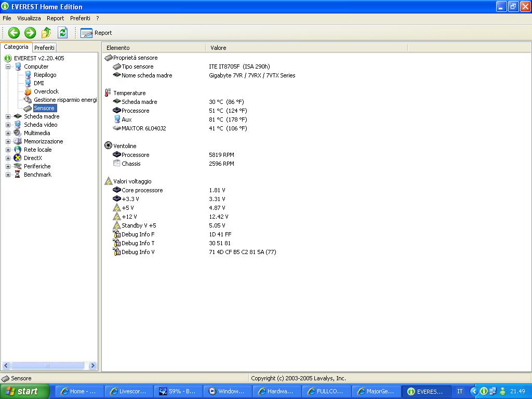Click the Aux temperature icon

[x=117, y=119]
